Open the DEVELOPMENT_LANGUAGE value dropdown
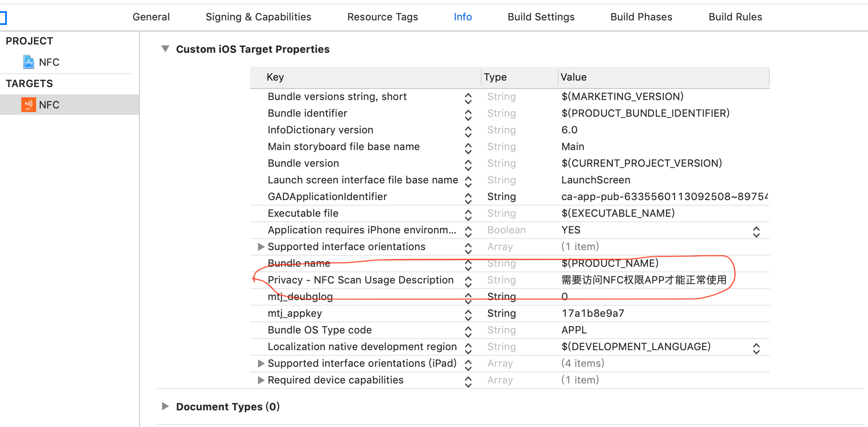 [x=756, y=348]
